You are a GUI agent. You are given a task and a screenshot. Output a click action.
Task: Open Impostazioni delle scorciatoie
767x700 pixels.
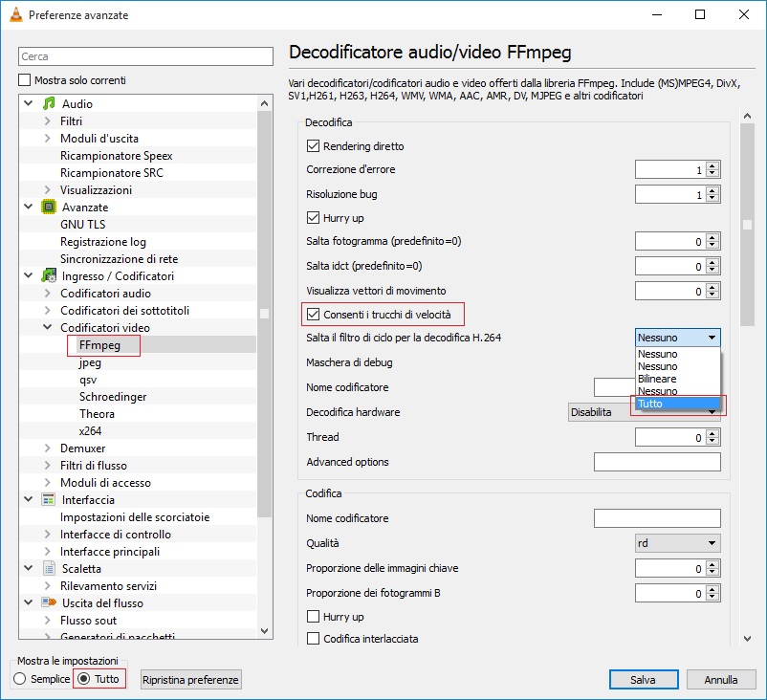(135, 517)
